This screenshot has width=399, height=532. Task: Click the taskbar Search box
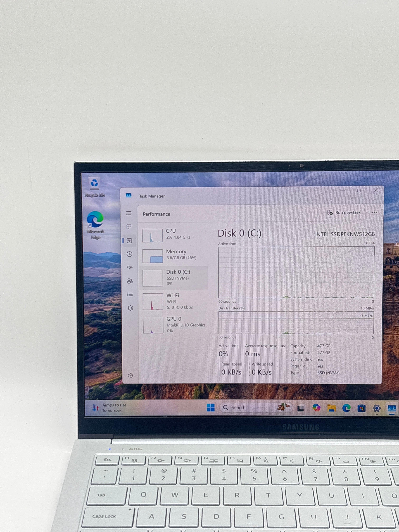pyautogui.click(x=256, y=407)
